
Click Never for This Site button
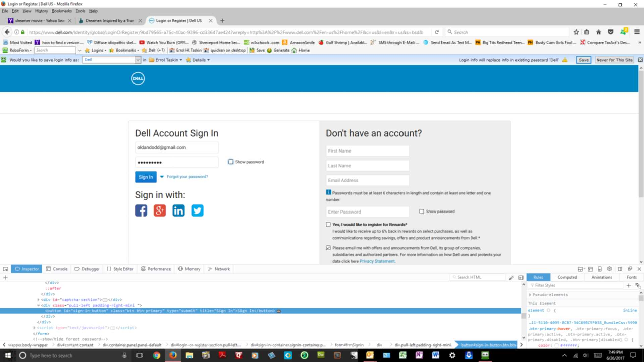[614, 60]
